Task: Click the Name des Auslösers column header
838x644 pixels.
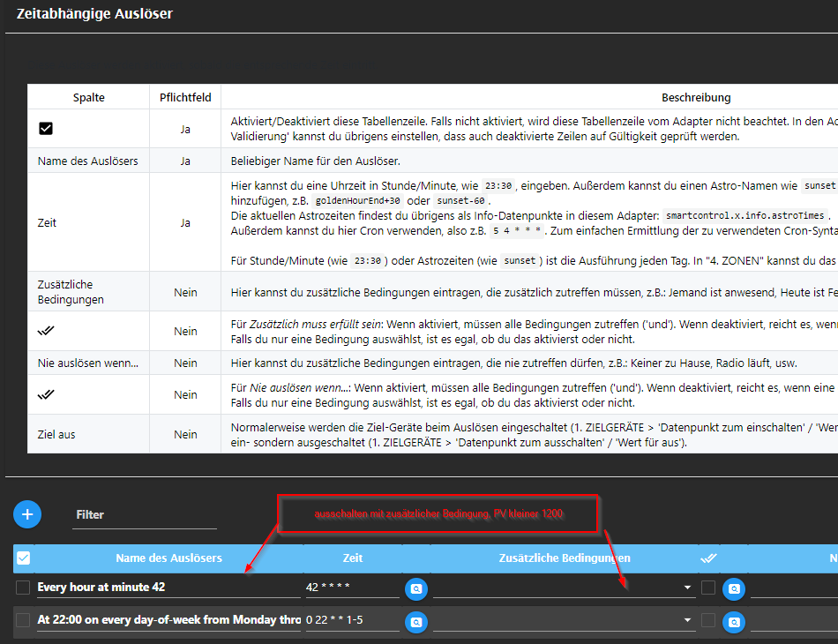Action: pos(168,558)
